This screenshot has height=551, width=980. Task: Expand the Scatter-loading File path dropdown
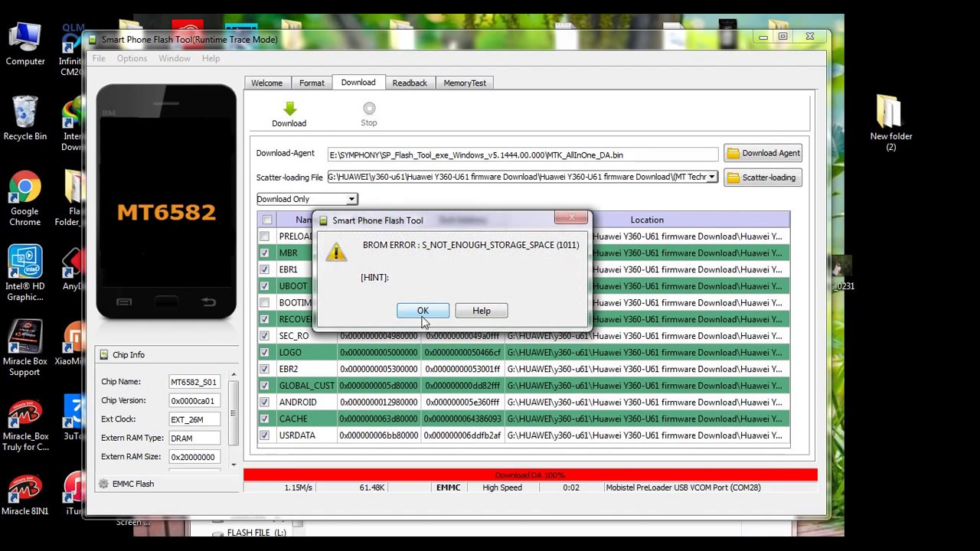pyautogui.click(x=711, y=177)
